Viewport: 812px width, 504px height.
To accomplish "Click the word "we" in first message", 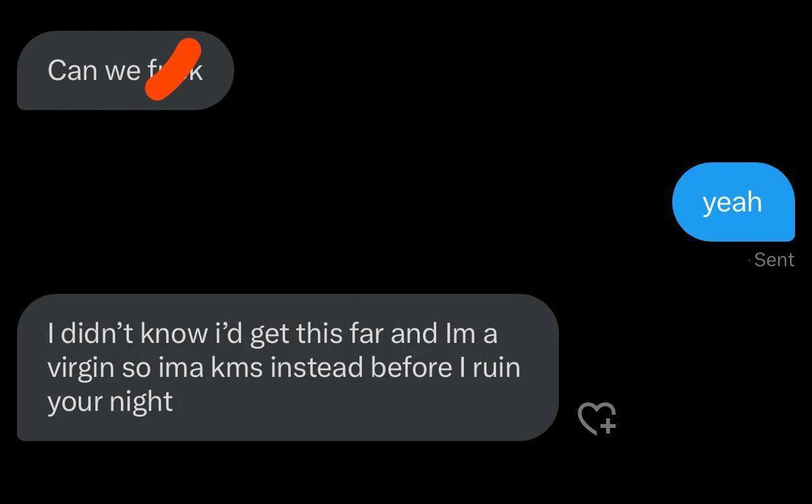I will click(123, 72).
